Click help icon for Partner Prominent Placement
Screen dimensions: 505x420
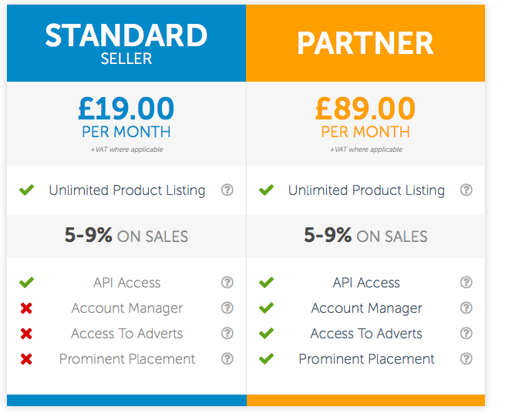466,358
